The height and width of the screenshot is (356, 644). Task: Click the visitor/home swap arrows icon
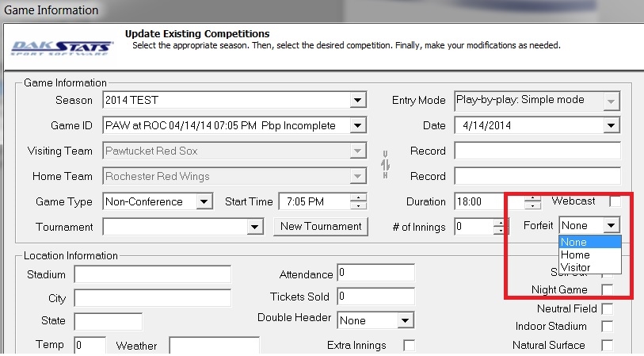click(386, 164)
